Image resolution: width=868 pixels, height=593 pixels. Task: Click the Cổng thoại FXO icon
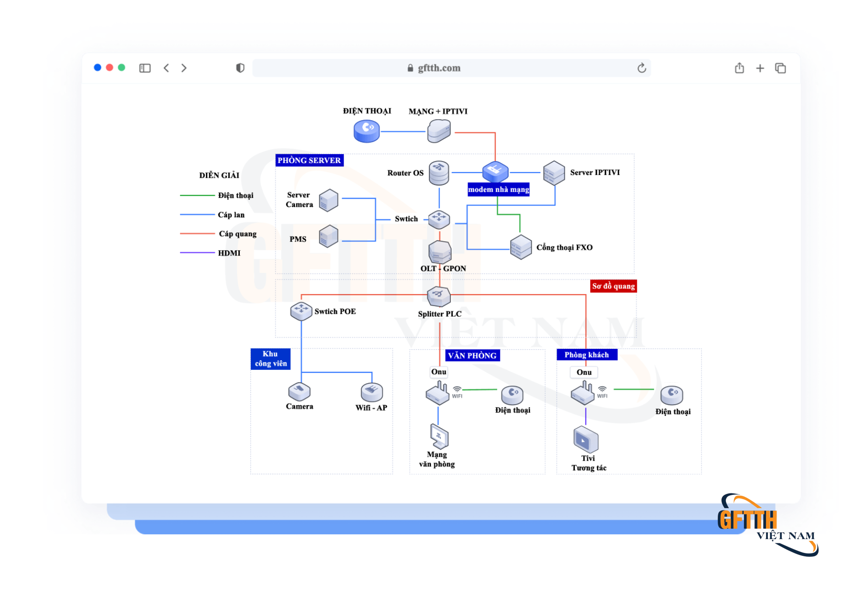(x=521, y=247)
